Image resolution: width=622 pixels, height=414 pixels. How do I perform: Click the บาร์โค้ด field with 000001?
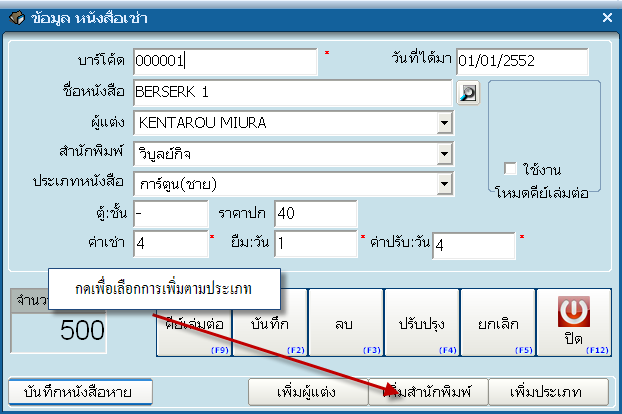[225, 61]
